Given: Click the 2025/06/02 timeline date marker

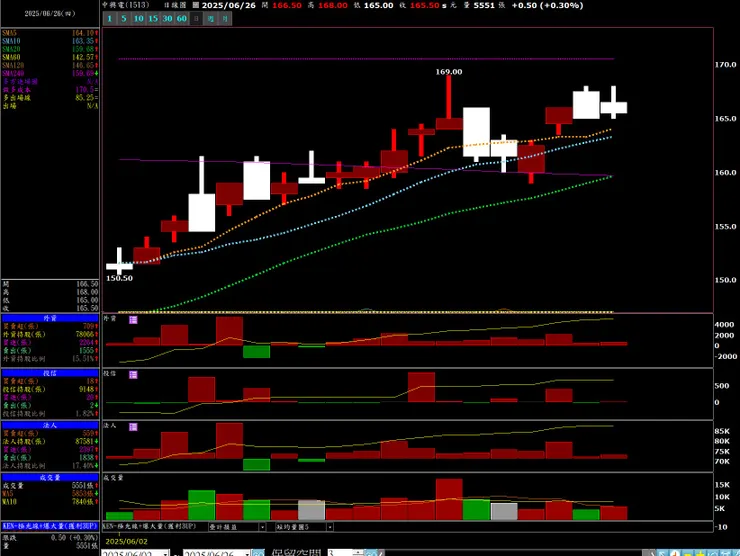Looking at the screenshot, I should [x=126, y=541].
